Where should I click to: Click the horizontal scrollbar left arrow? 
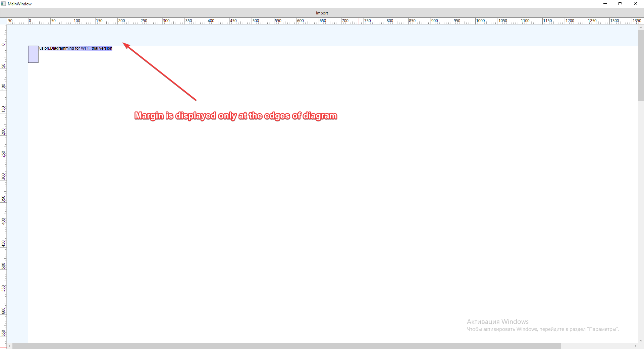coord(10,346)
